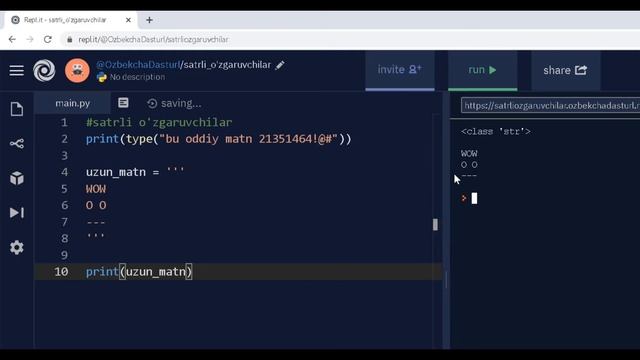Click the output pane URL field
640x360 pixels.
point(550,105)
